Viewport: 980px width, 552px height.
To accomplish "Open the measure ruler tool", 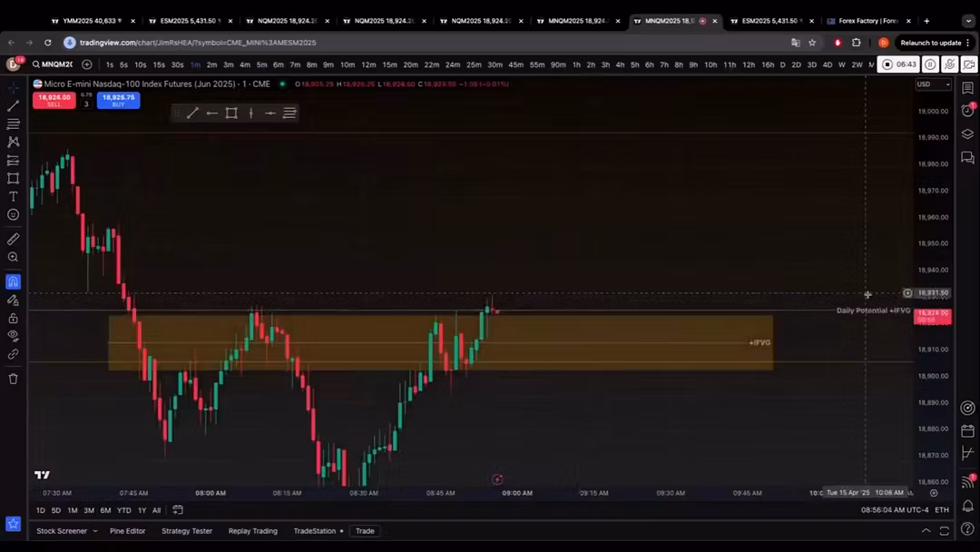I will click(x=13, y=239).
